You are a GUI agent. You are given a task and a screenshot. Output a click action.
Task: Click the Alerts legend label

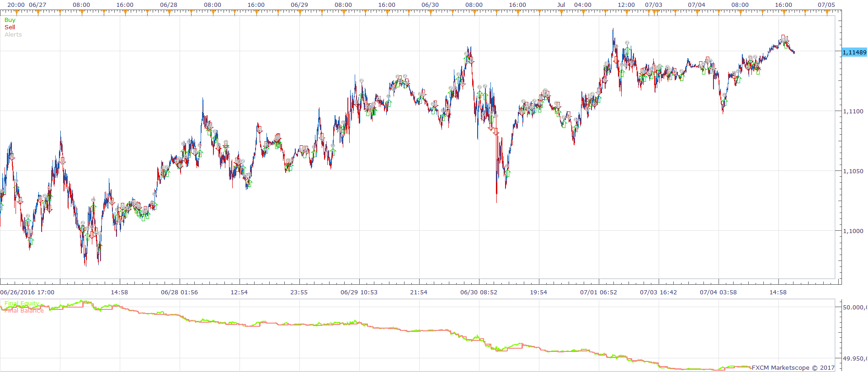click(x=13, y=35)
